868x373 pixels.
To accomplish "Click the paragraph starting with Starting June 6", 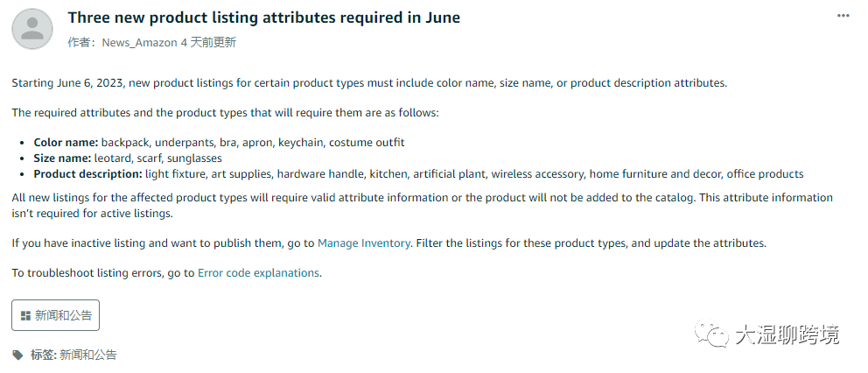I will [369, 83].
